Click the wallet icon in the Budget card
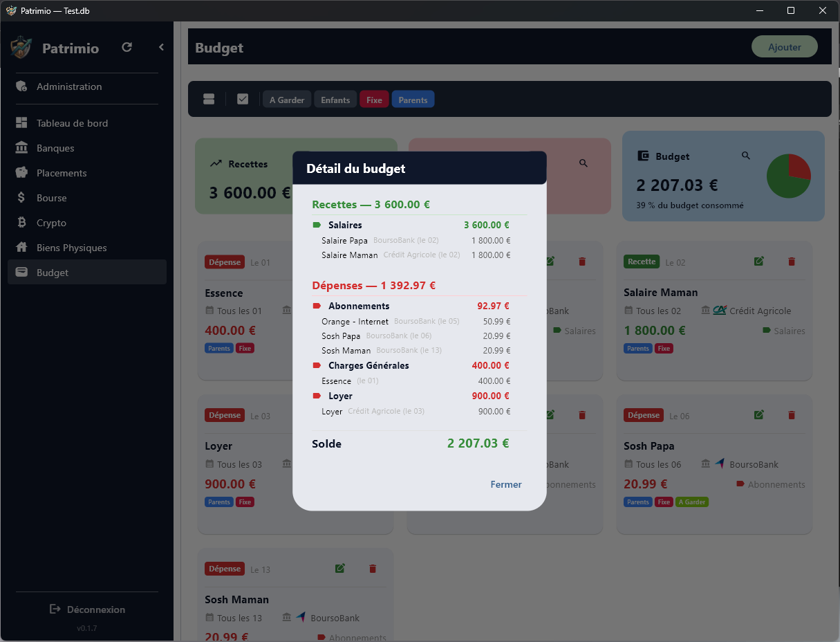This screenshot has width=840, height=642. (x=644, y=156)
